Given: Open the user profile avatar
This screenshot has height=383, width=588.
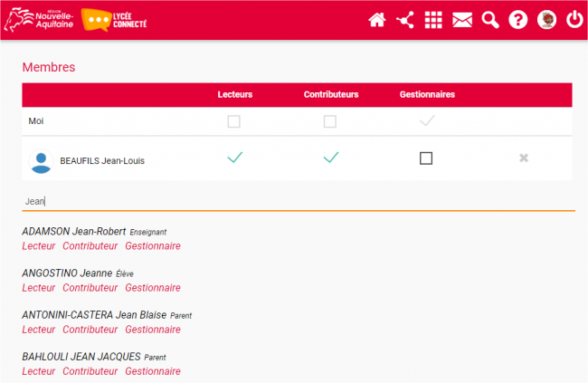Looking at the screenshot, I should click(x=546, y=20).
